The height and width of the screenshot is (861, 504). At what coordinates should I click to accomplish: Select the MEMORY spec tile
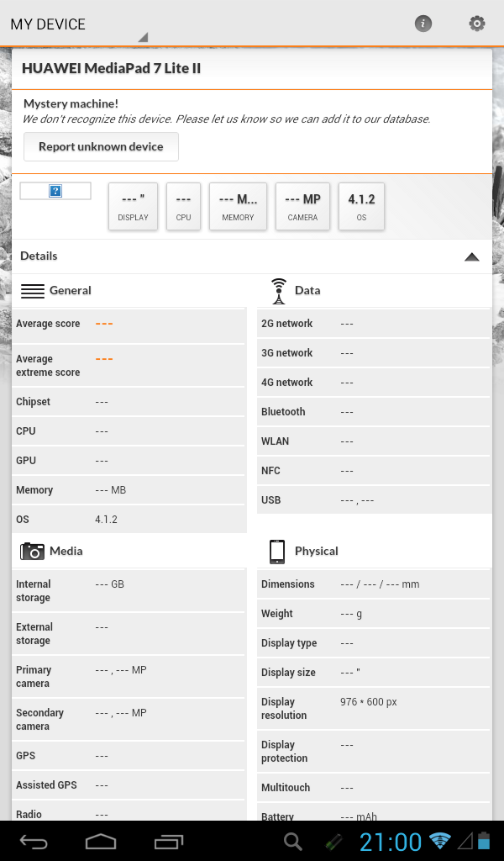pos(238,206)
